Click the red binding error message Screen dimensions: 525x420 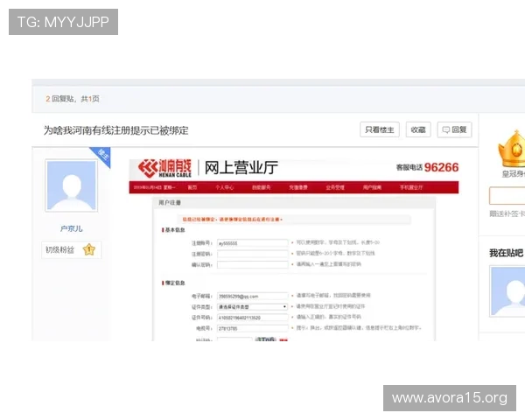point(233,220)
